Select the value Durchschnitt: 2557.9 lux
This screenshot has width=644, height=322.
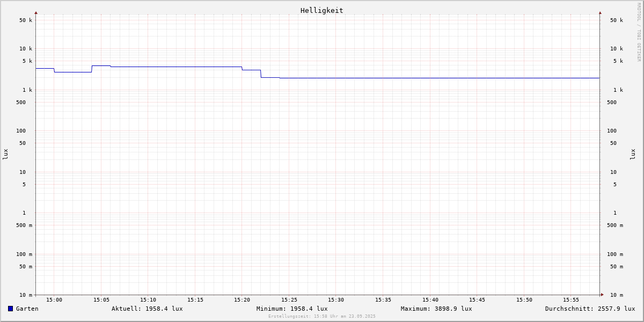click(x=590, y=309)
